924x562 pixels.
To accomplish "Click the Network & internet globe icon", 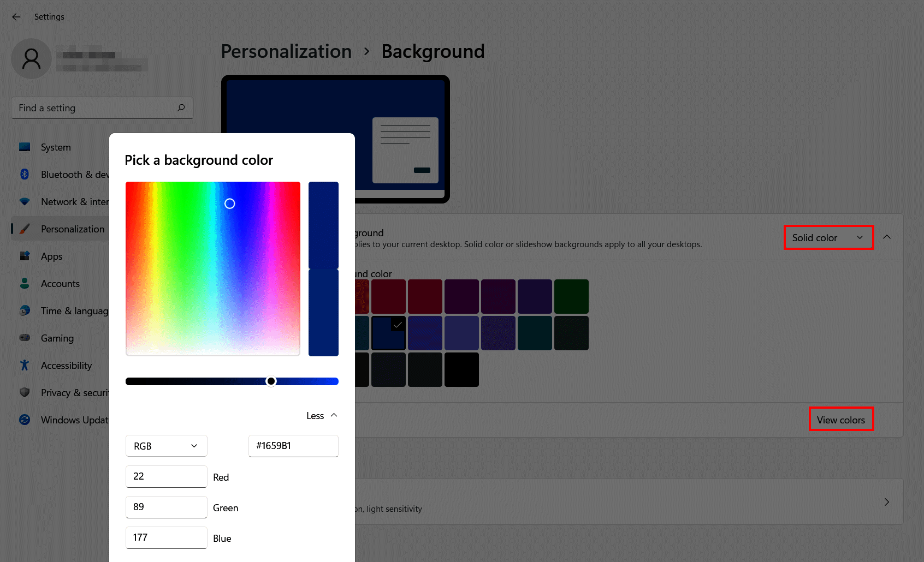I will point(25,201).
